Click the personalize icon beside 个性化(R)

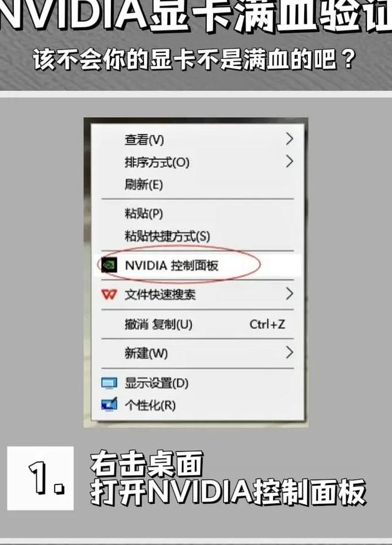(109, 405)
